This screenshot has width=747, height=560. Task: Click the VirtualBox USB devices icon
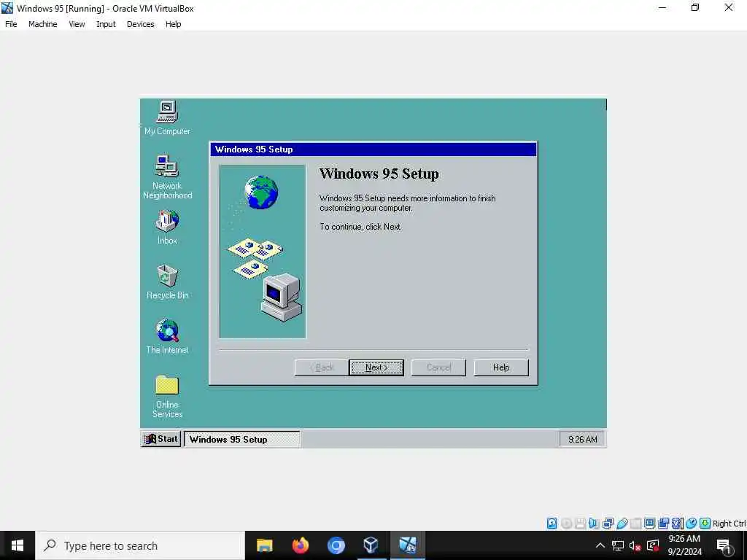tap(622, 524)
